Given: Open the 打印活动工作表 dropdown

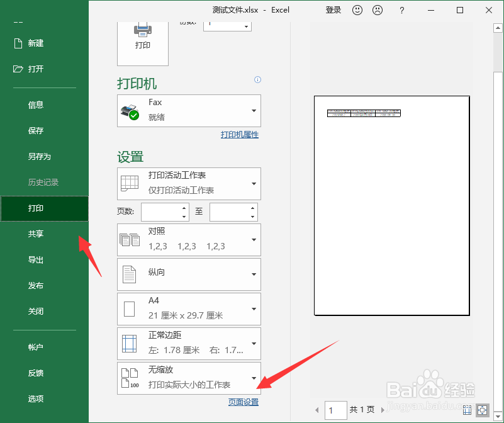Looking at the screenshot, I should click(x=252, y=183).
